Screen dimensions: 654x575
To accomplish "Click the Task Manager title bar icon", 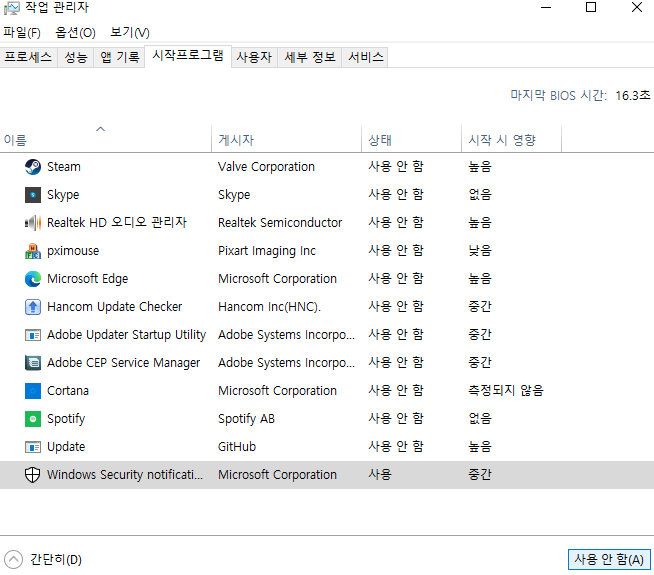I will pyautogui.click(x=11, y=8).
